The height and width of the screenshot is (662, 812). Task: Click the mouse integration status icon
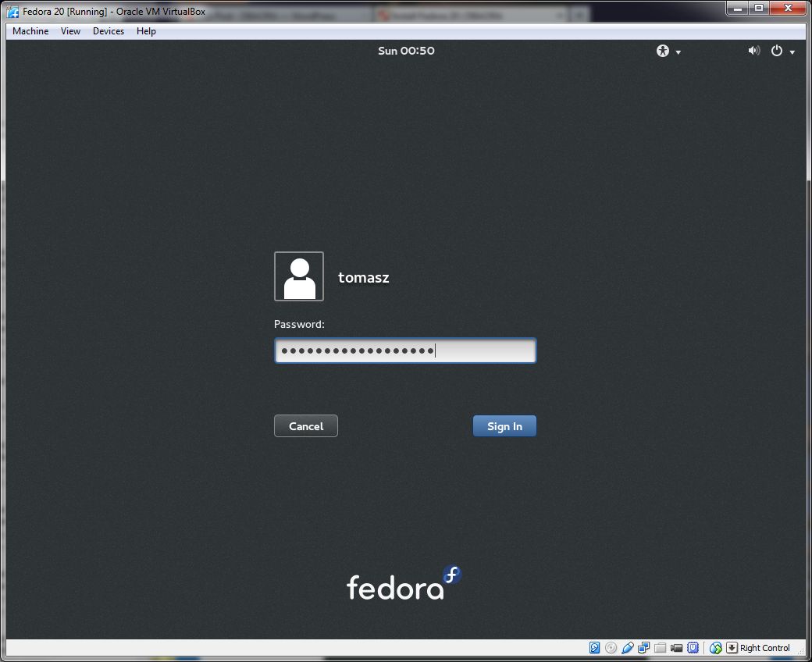(716, 647)
